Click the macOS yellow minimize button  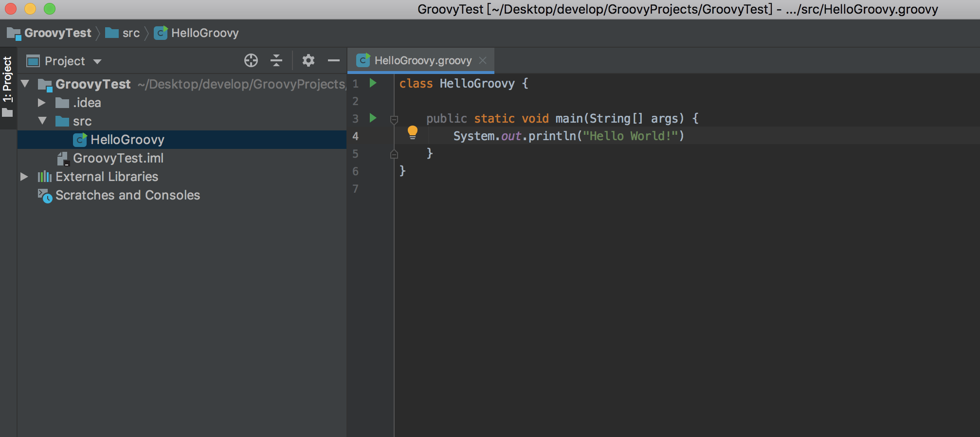pos(30,9)
